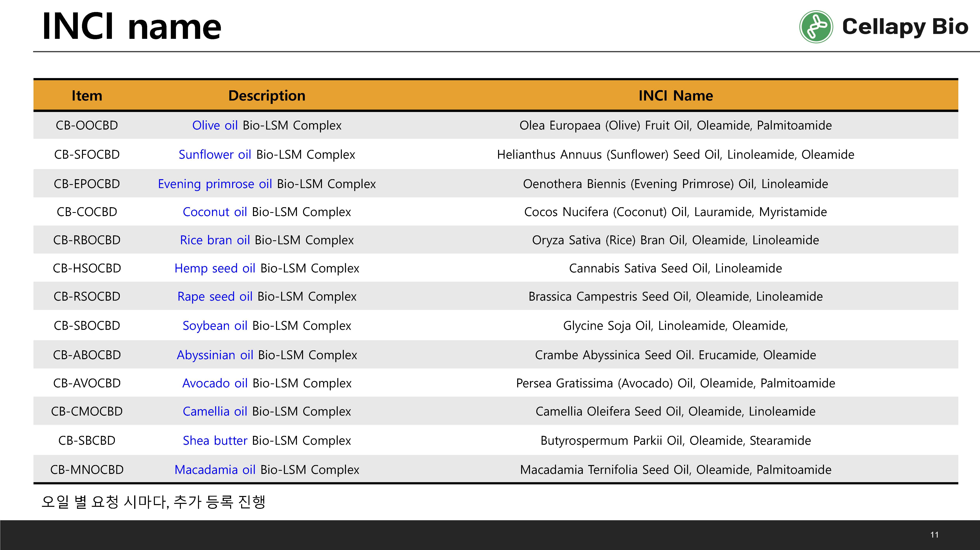Select the CB-RBOCBD item cell
Screen dimensions: 980x550
[x=87, y=240]
